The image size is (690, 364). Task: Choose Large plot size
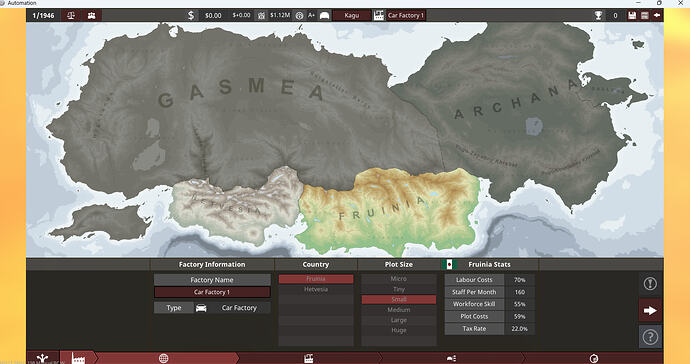(x=399, y=320)
